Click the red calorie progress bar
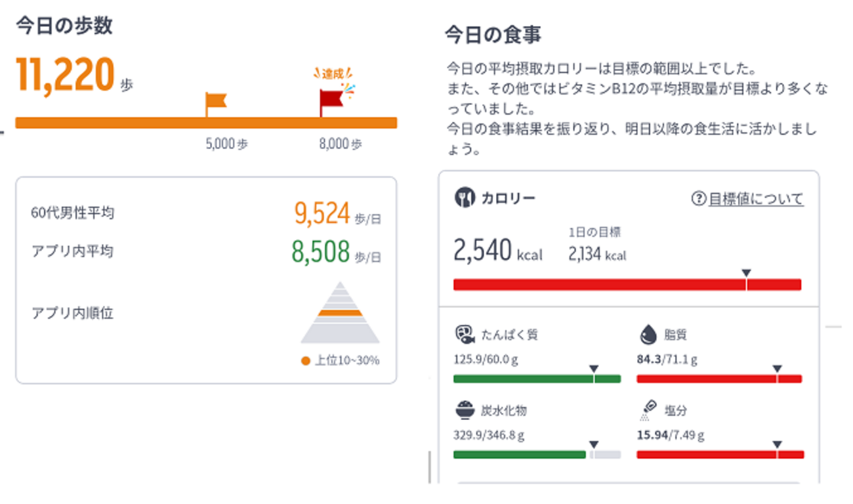 click(x=627, y=284)
